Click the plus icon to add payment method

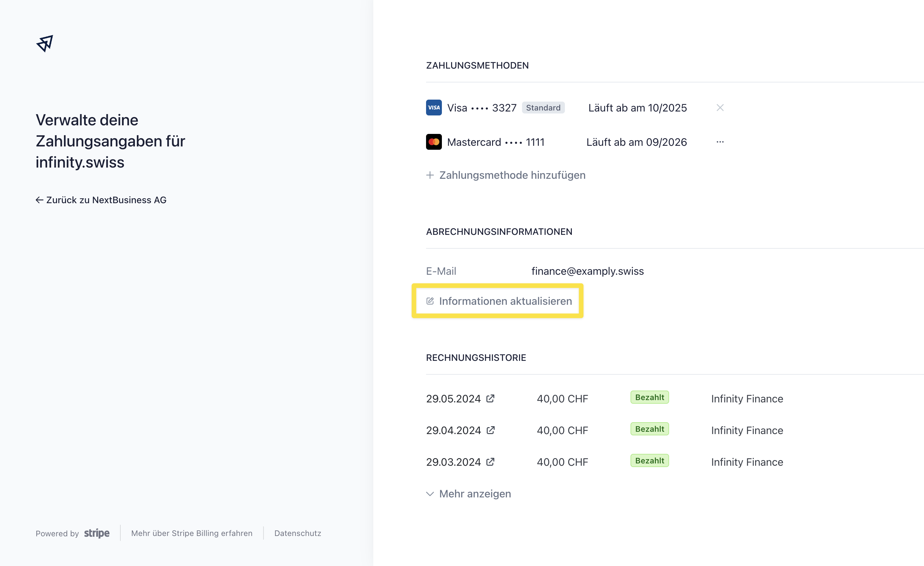click(430, 175)
